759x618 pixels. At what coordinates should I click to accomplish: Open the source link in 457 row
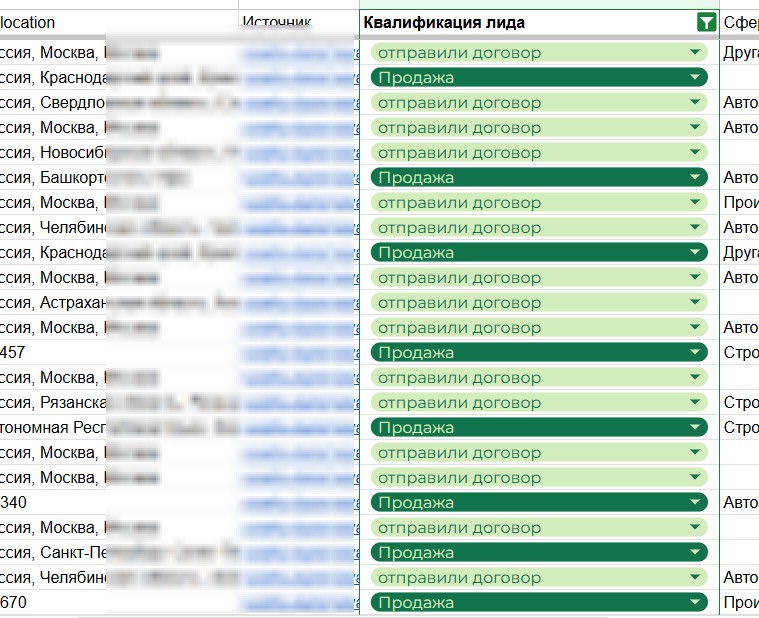pos(298,353)
